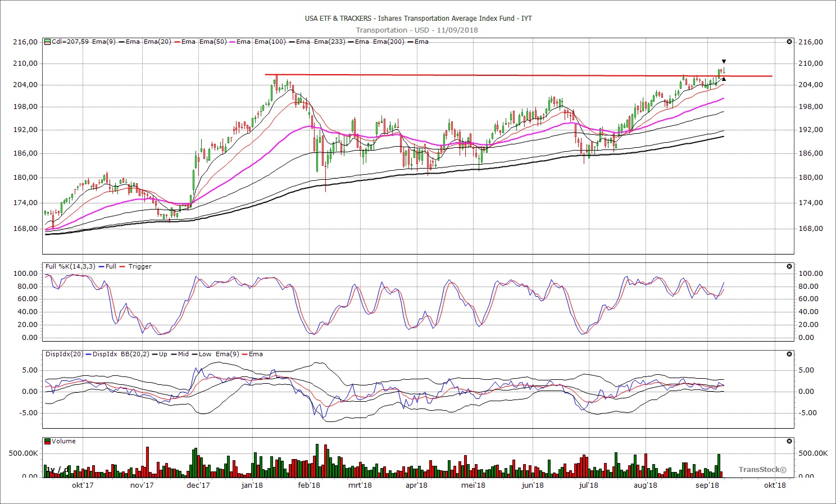
Task: Click the dec'17 label on the time axis
Action: [x=198, y=485]
